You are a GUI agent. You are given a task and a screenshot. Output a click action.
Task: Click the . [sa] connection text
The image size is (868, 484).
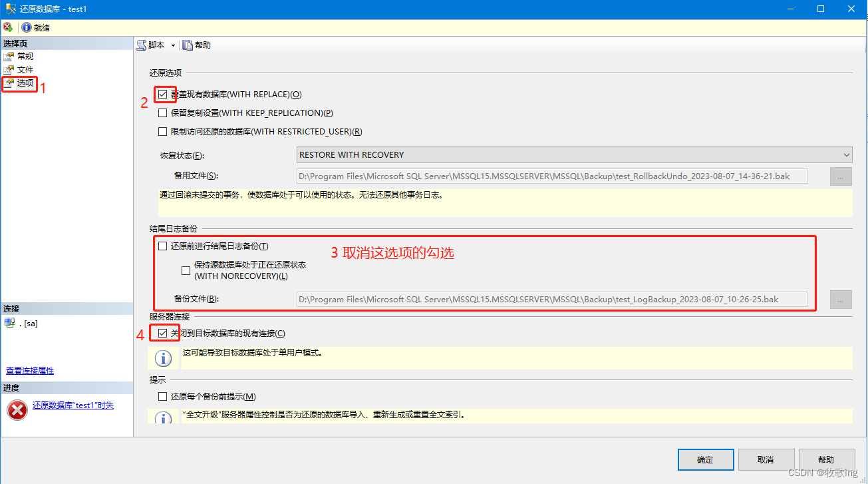(x=28, y=324)
